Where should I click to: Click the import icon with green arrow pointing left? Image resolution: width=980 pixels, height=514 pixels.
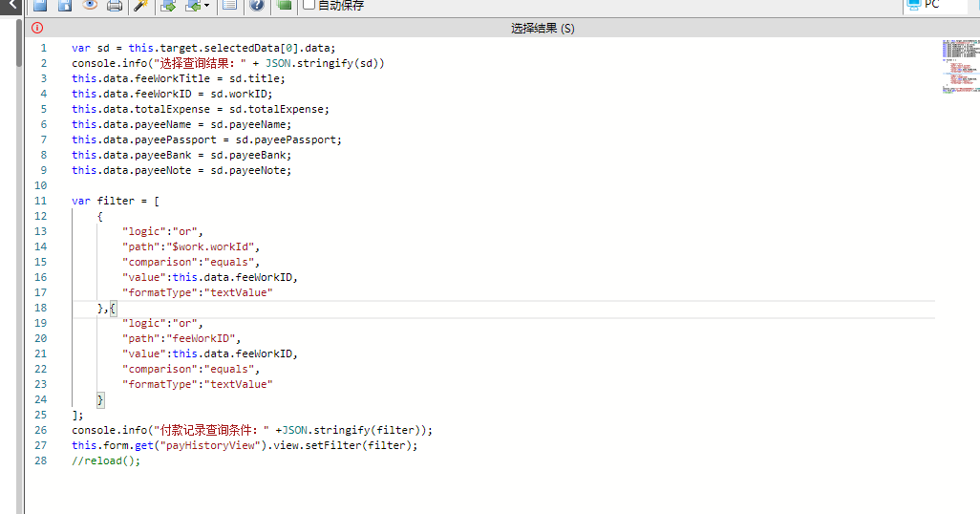[x=193, y=6]
